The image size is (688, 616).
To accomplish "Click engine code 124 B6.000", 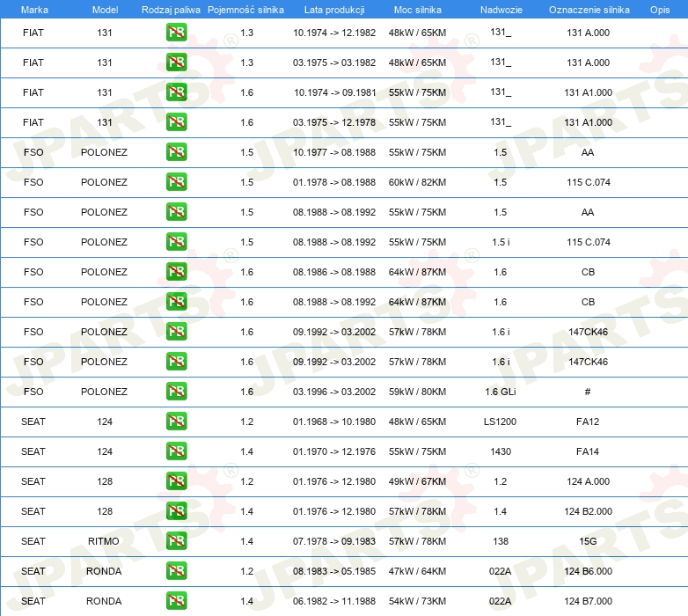I will [588, 571].
